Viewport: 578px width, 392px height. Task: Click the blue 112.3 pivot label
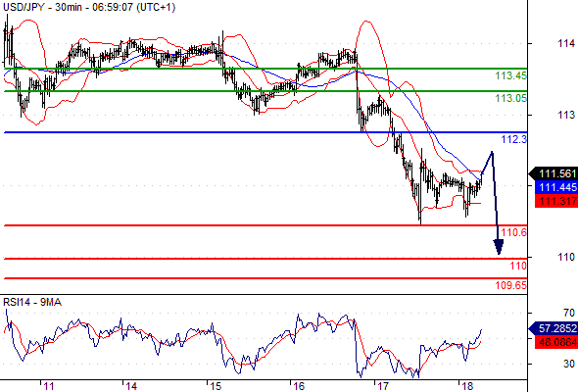[x=514, y=139]
